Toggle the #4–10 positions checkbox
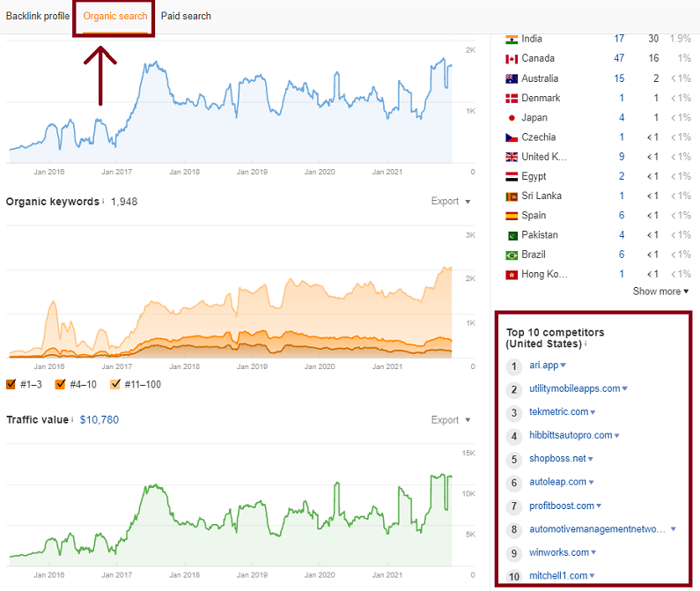The image size is (700, 591). [x=60, y=384]
